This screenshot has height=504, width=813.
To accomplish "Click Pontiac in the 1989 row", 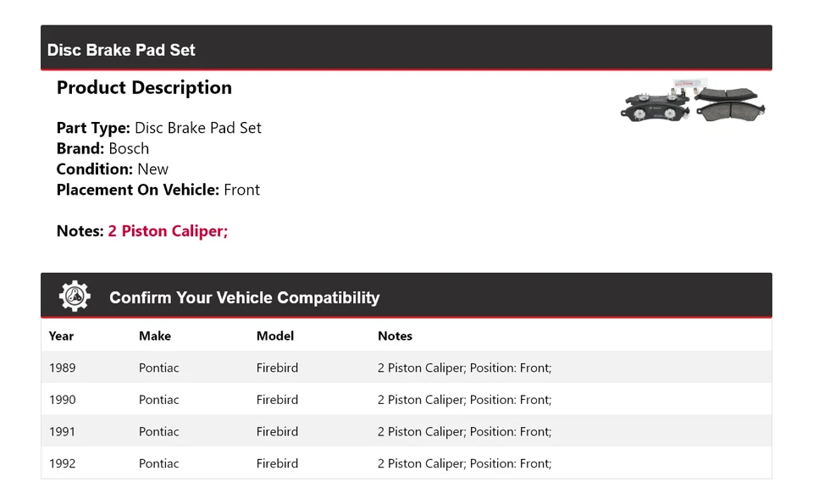I will click(x=159, y=368).
